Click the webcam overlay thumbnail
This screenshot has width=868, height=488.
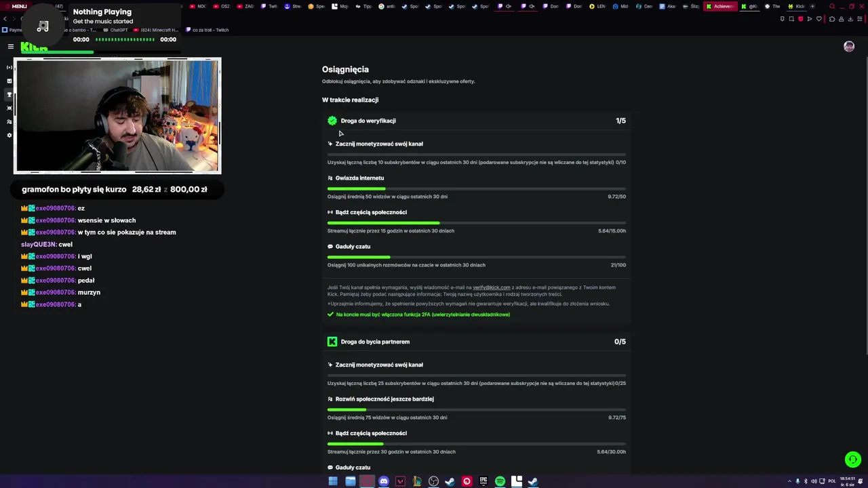[x=117, y=116]
